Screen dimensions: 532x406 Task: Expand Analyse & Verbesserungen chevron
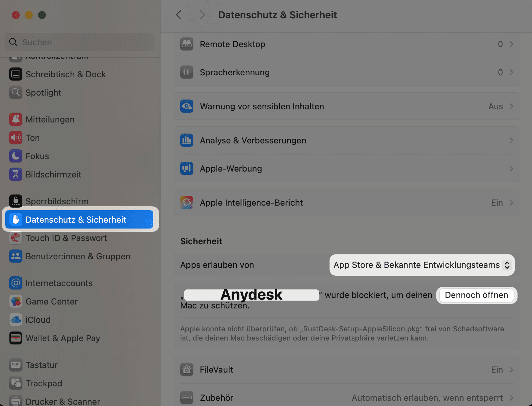511,140
